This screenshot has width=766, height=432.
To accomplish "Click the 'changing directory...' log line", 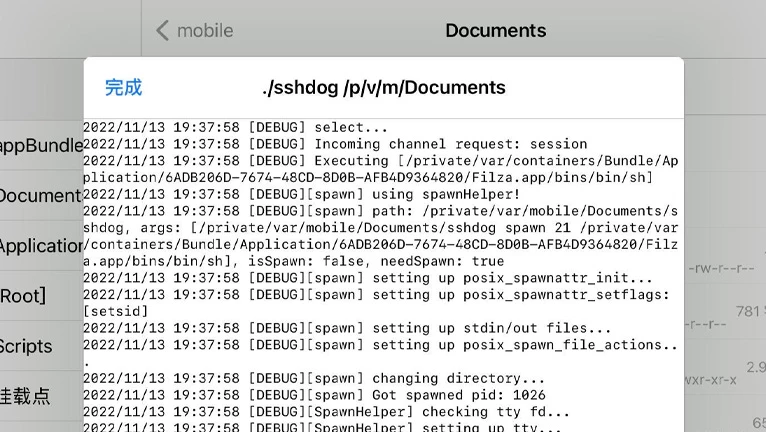I will 314,378.
